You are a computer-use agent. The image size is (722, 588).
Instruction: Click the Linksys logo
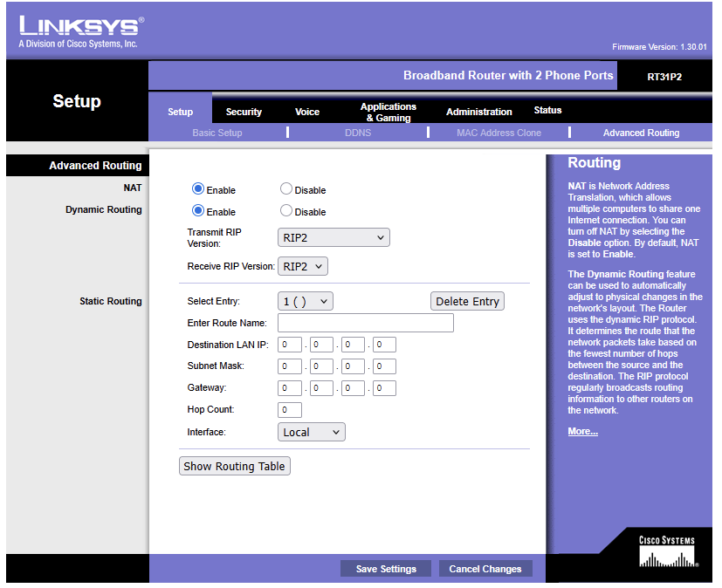[81, 32]
